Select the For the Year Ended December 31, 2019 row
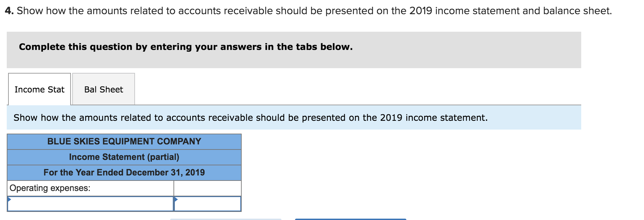This screenshot has height=220, width=644. [x=124, y=172]
